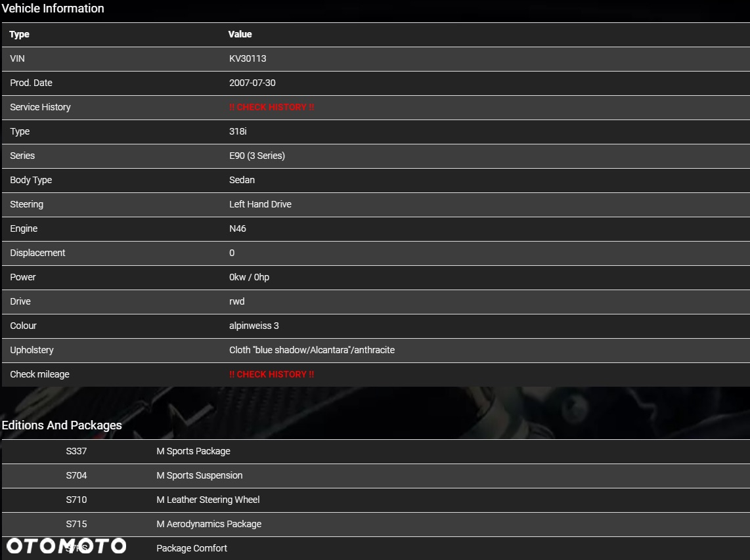Click the 'M Leather Steering Wheel' entry
The width and height of the screenshot is (750, 560).
click(208, 500)
